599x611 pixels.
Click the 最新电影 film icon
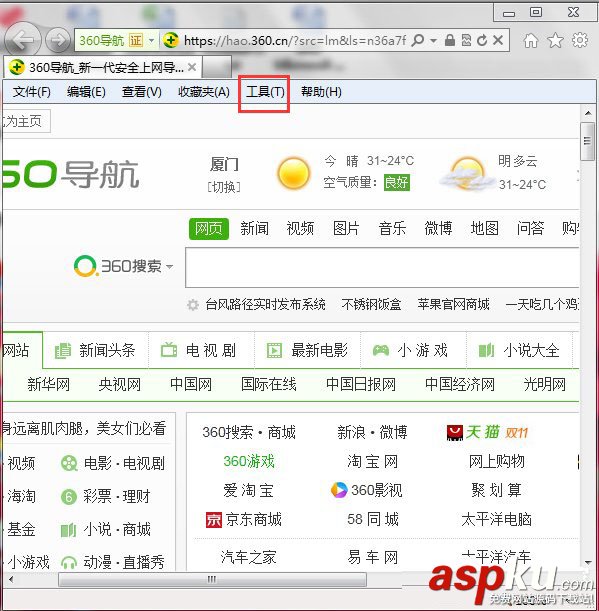pos(274,350)
